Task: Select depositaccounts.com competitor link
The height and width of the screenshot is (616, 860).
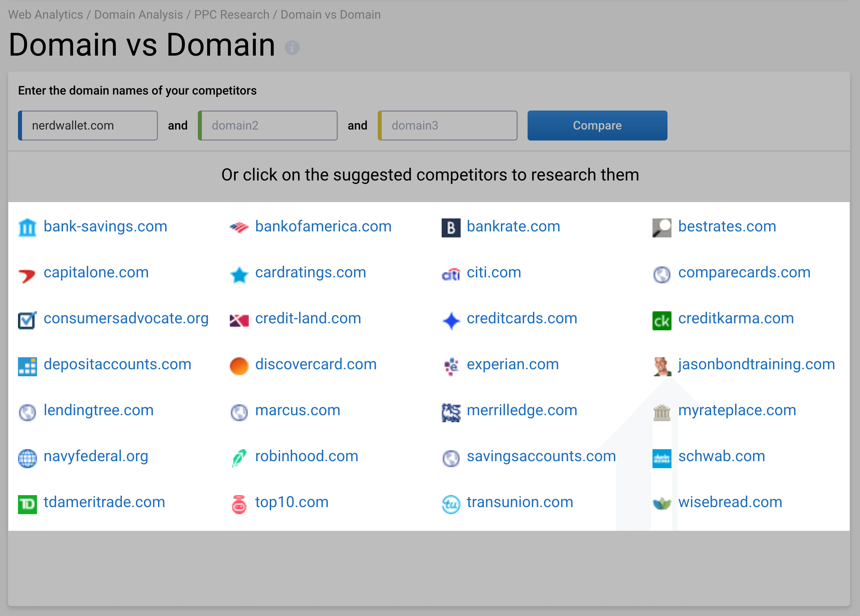Action: (117, 364)
